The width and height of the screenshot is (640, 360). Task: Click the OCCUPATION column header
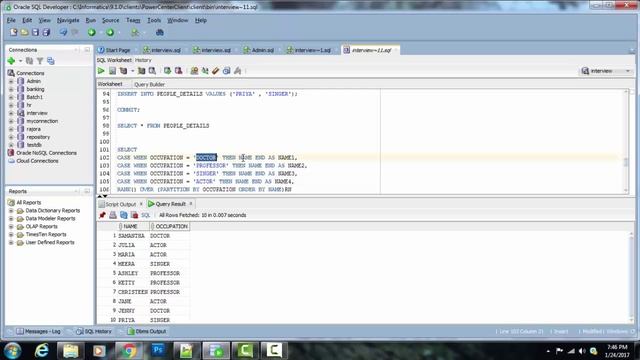pyautogui.click(x=169, y=226)
